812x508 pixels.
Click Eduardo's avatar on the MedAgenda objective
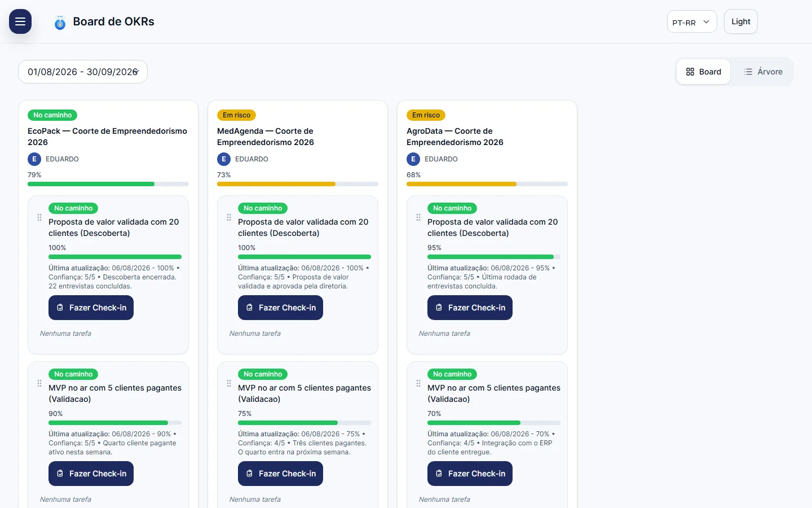pos(224,159)
